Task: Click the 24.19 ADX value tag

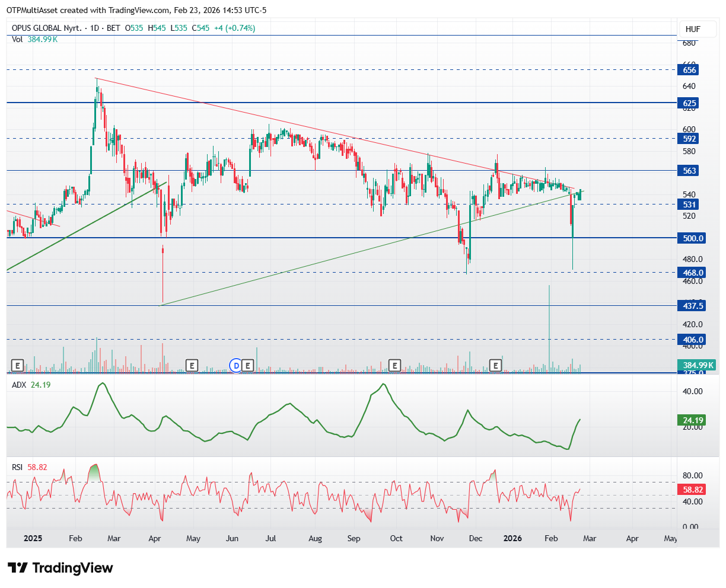Action: point(693,420)
